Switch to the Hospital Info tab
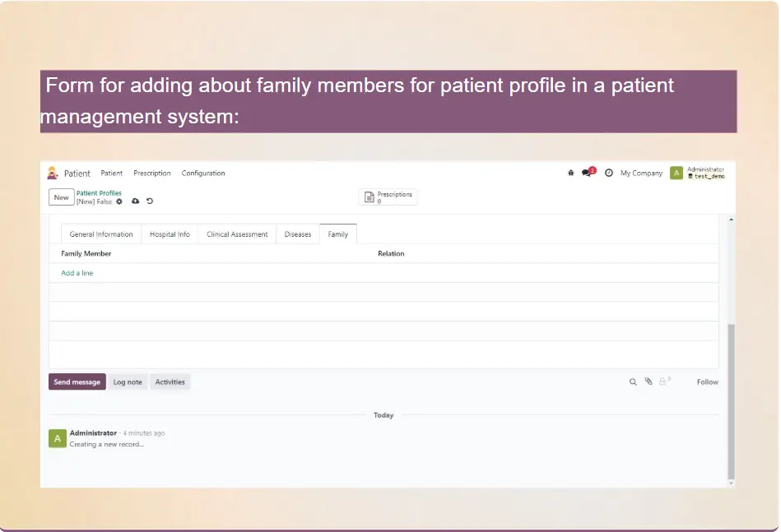The image size is (781, 532). (x=170, y=234)
